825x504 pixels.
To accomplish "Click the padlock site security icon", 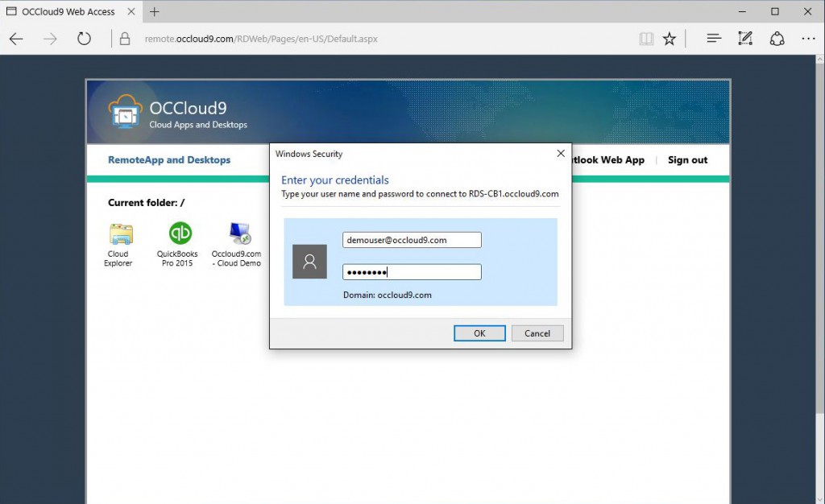I will click(x=125, y=39).
